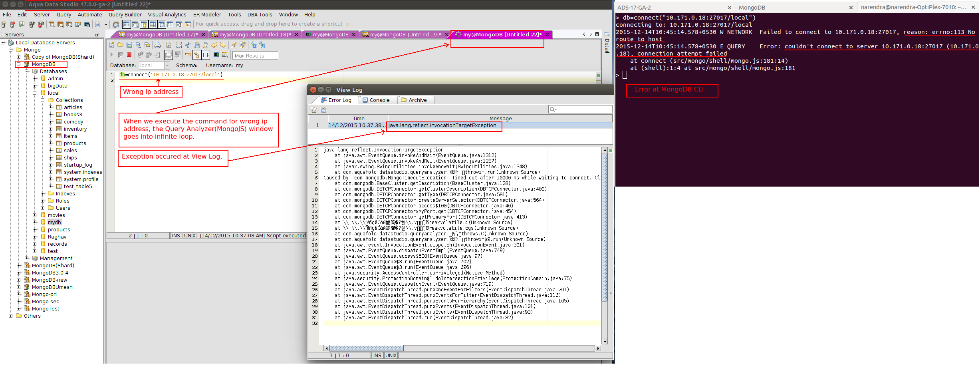Open the Visual Analytics menu
The height and width of the screenshot is (366, 980).
click(x=167, y=15)
